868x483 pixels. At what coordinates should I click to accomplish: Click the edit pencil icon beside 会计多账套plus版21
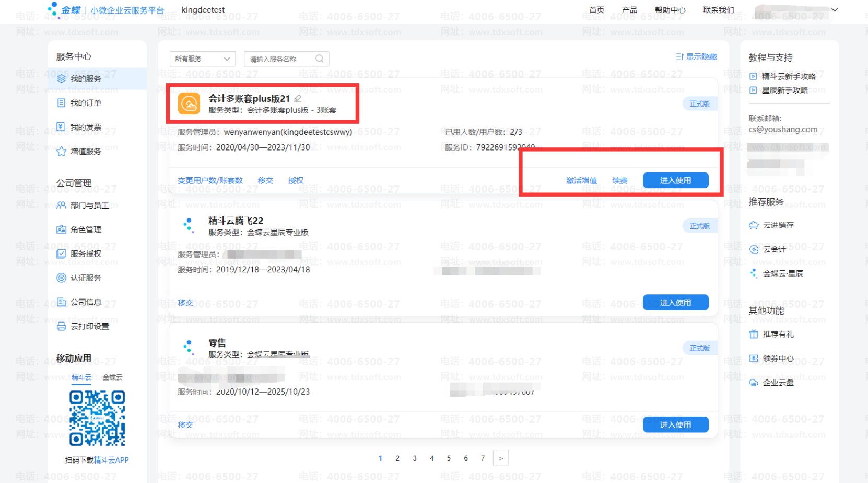(298, 99)
